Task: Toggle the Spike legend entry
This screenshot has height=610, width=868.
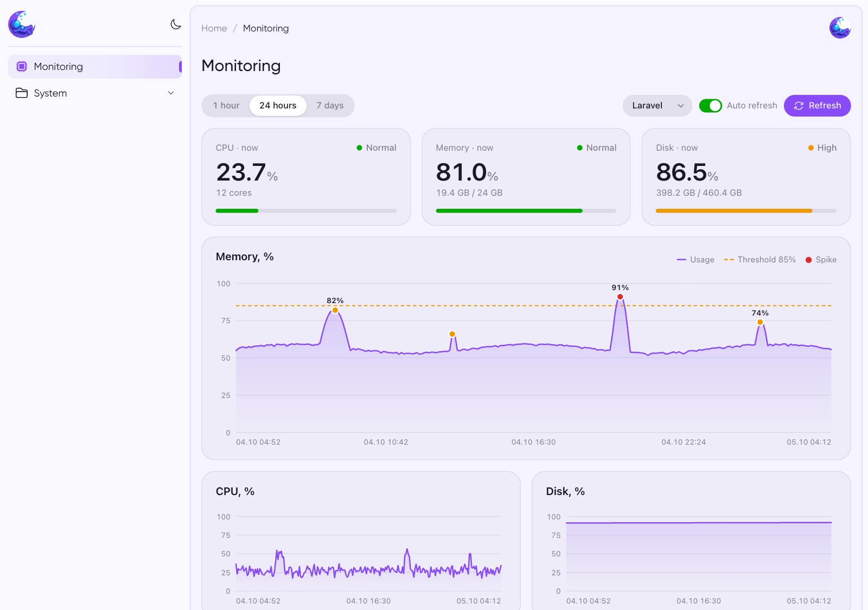Action: [x=821, y=260]
